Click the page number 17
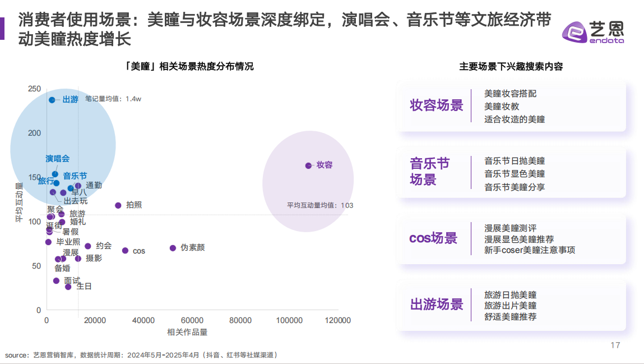 [x=615, y=345]
